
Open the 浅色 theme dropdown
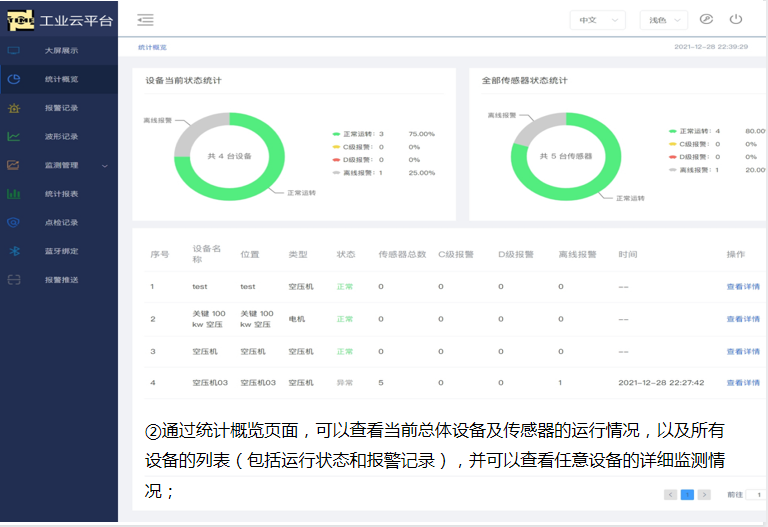pos(664,20)
